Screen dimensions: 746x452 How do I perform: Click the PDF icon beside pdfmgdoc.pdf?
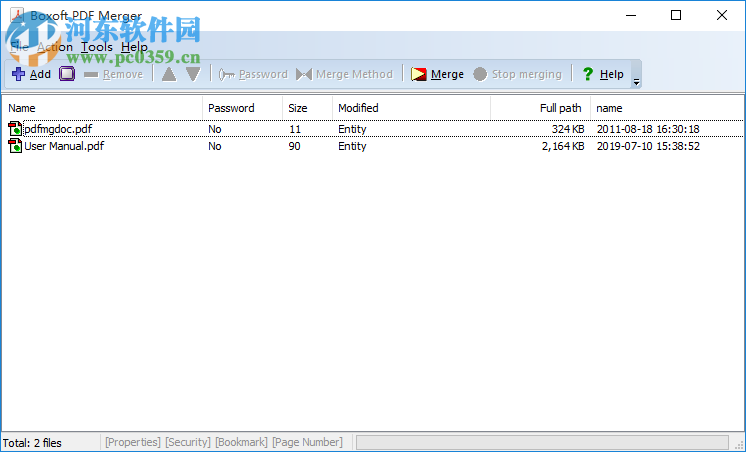[x=15, y=129]
